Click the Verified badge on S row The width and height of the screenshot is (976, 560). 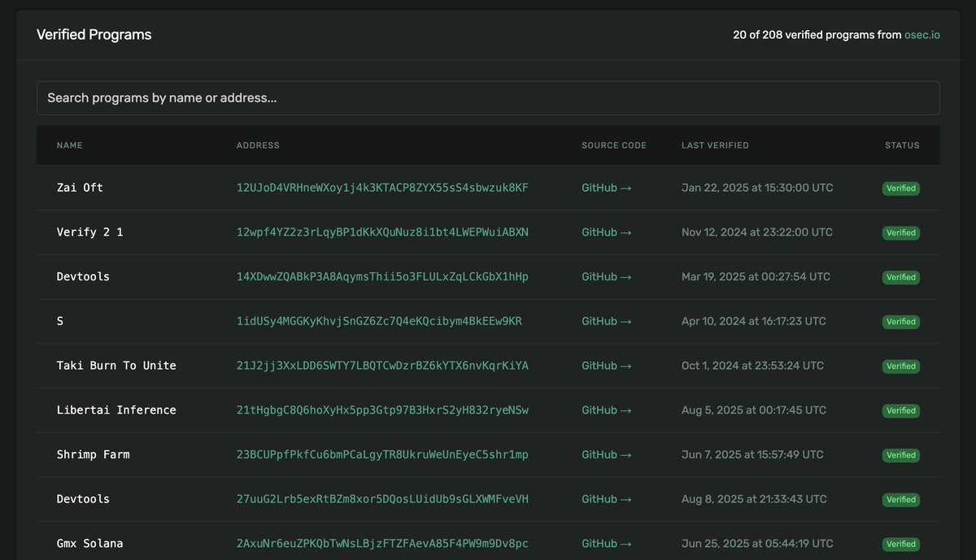[x=900, y=321]
